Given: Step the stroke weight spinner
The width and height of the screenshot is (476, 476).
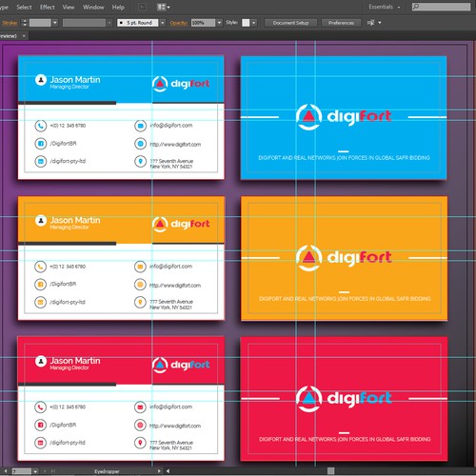Looking at the screenshot, I should [25, 23].
